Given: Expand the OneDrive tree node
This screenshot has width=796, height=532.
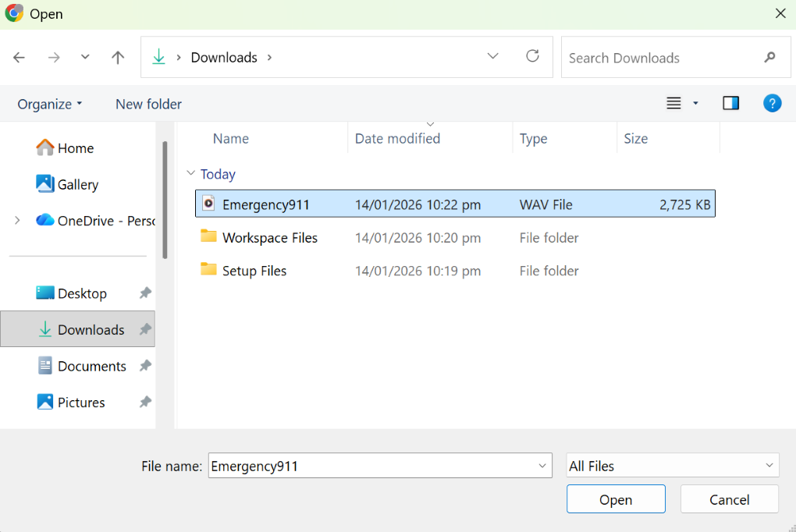Looking at the screenshot, I should [17, 221].
